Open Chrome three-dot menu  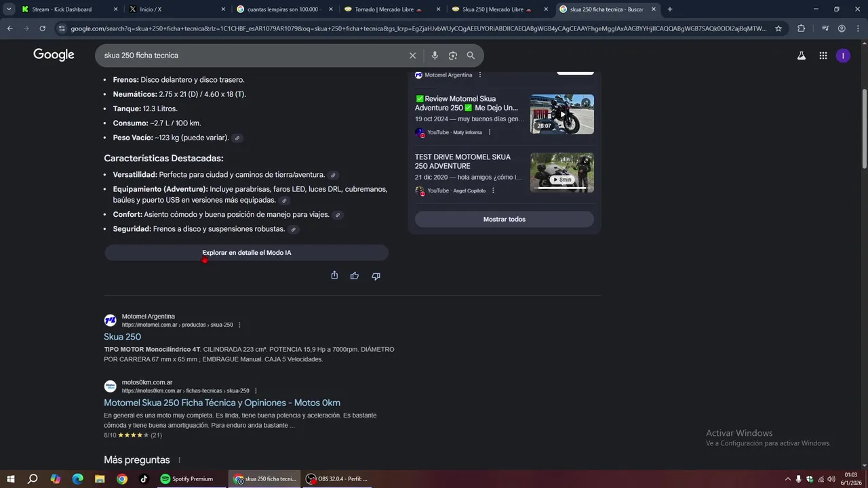(x=858, y=28)
